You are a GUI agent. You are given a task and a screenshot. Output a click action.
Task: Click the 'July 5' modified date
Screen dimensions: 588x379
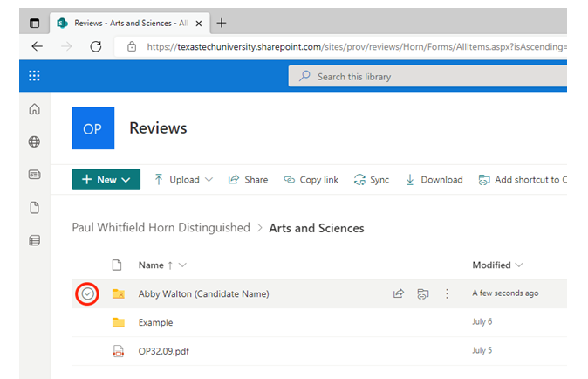tap(482, 350)
